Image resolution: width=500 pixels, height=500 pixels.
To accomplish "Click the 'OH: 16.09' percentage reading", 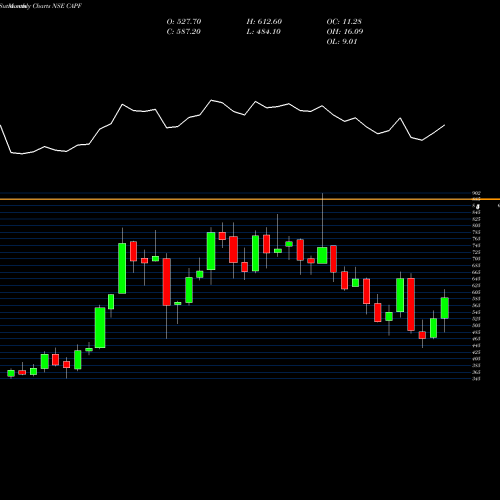I will pyautogui.click(x=345, y=32).
